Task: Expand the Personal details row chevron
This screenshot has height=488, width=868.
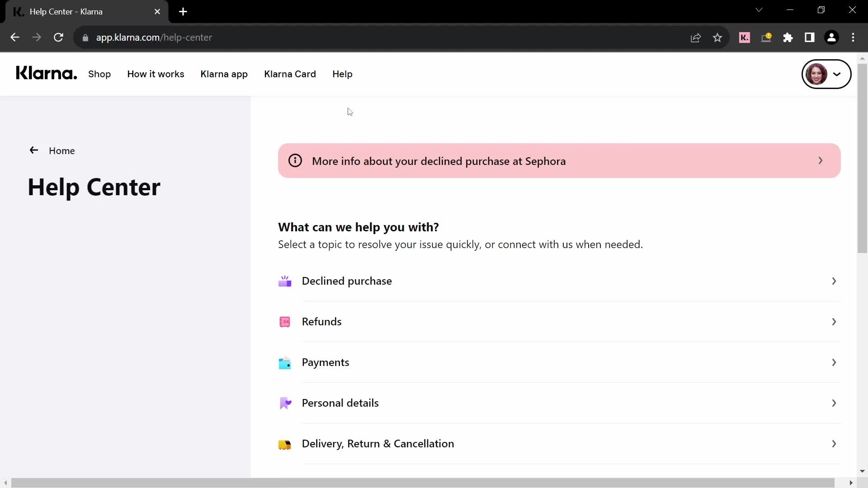Action: [834, 403]
